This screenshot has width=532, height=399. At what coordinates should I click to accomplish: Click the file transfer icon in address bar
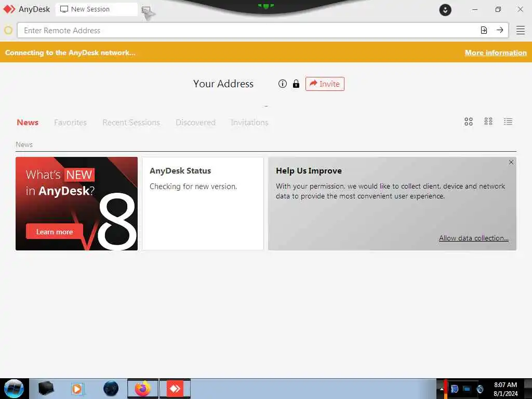(484, 30)
